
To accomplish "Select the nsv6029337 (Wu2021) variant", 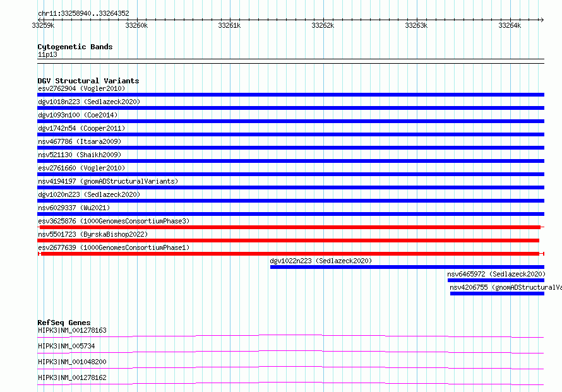I will (x=74, y=208).
